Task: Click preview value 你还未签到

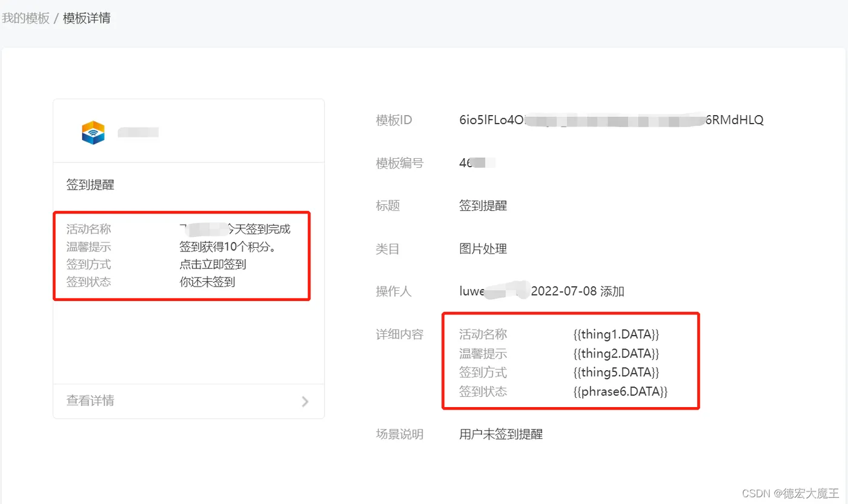Action: click(x=207, y=282)
